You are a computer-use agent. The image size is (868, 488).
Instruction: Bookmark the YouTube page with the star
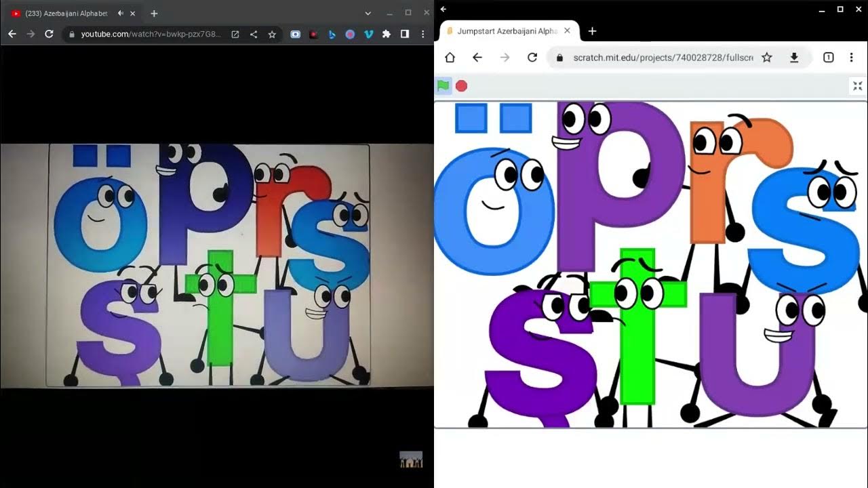click(x=272, y=34)
